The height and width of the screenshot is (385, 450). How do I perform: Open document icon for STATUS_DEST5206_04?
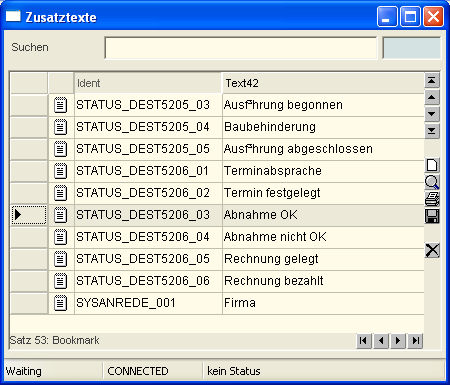[60, 237]
